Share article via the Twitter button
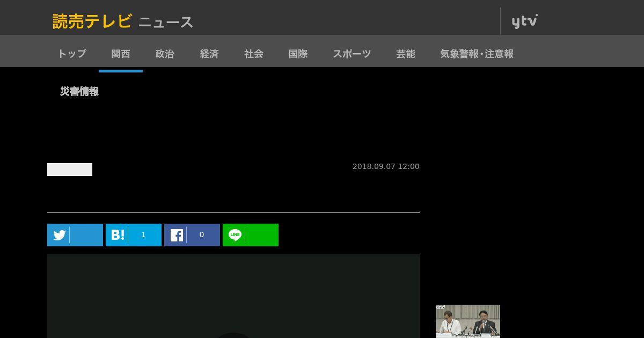Viewport: 644px width, 338px height. point(75,235)
